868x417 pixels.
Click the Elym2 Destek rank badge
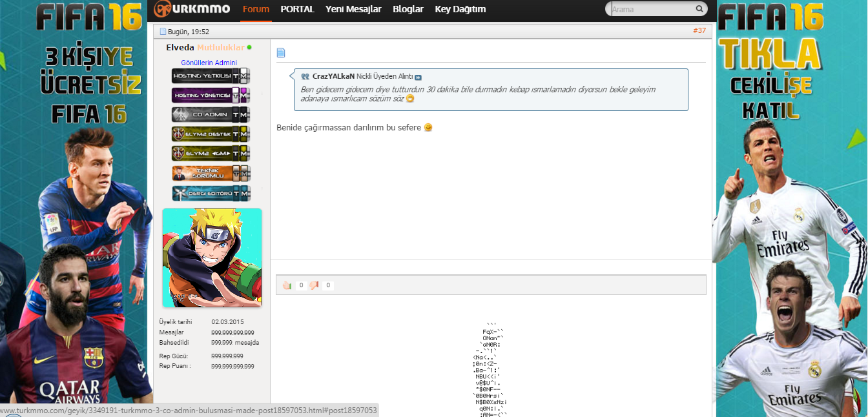coord(211,134)
